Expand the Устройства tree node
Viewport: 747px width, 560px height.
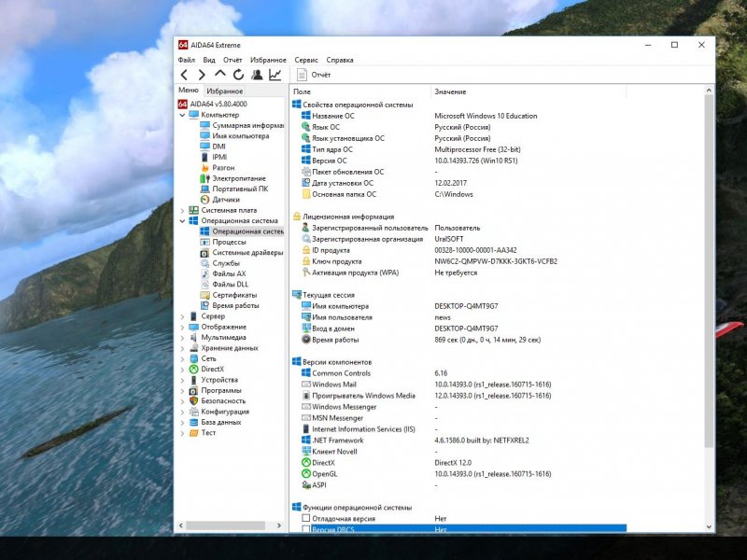182,380
